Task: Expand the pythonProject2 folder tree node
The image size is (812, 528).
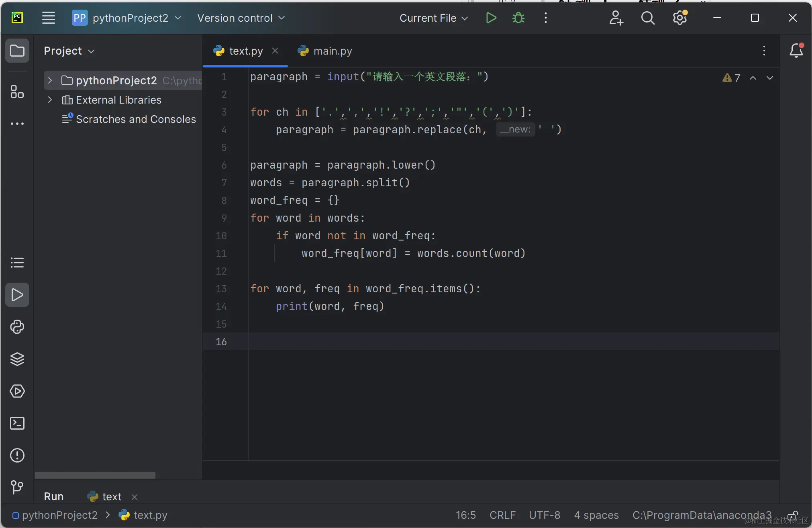Action: 50,80
